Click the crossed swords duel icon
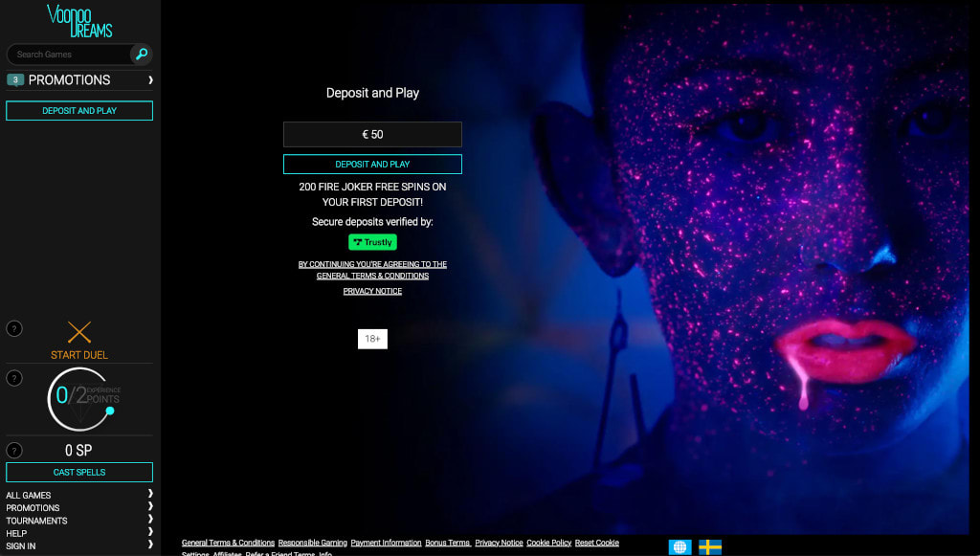The height and width of the screenshot is (556, 980). (x=79, y=332)
